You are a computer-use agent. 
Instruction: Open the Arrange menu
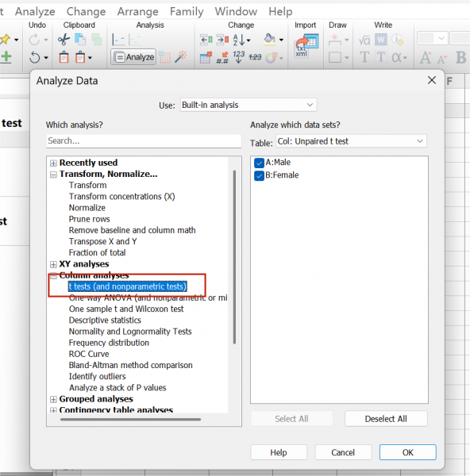(x=137, y=12)
